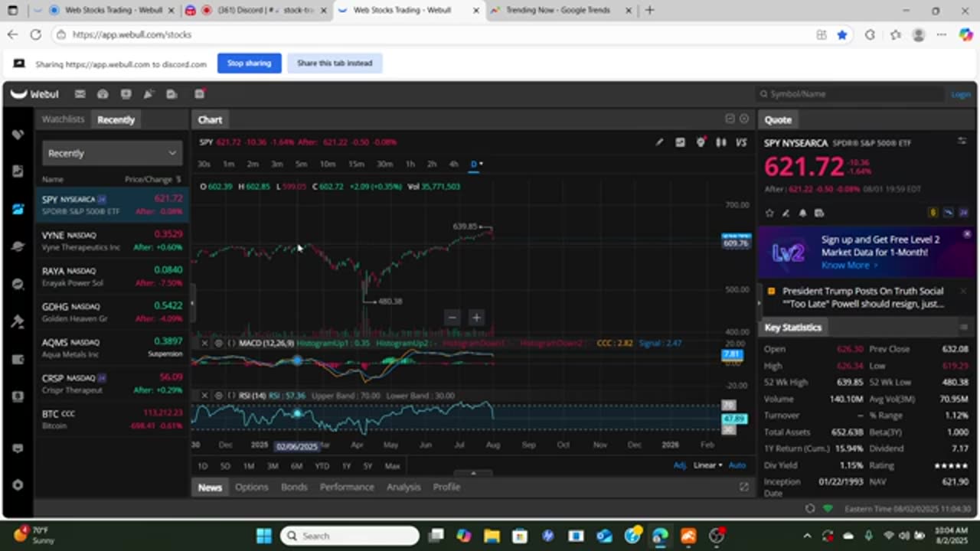
Task: Select the highlighted stocks icon in left sidebar
Action: 18,209
